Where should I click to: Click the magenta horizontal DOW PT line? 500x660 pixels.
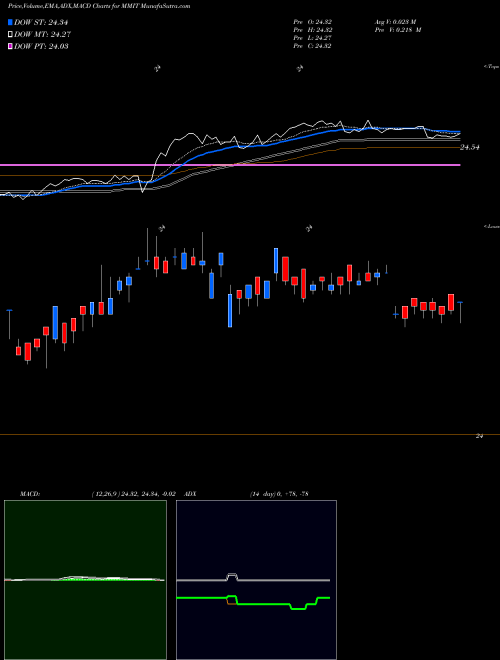tap(230, 165)
